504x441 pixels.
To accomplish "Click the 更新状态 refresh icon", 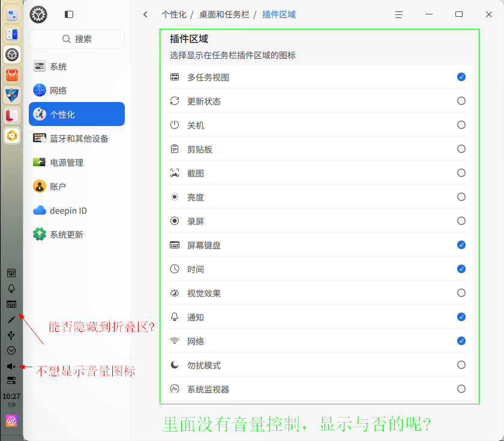I will (x=175, y=101).
